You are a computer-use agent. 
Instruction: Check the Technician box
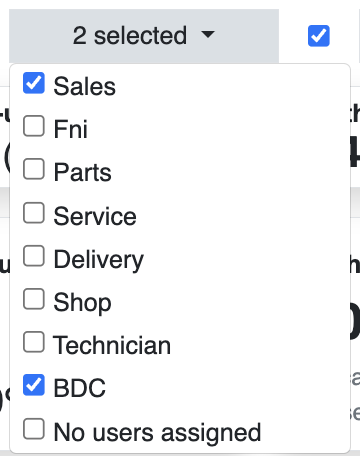click(34, 342)
